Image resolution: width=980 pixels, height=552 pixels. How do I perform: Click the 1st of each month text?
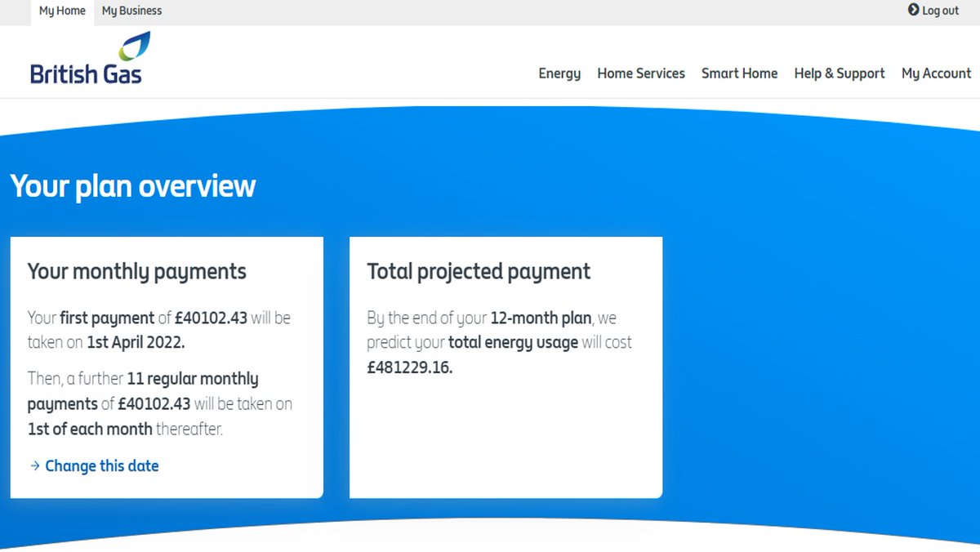pos(90,429)
